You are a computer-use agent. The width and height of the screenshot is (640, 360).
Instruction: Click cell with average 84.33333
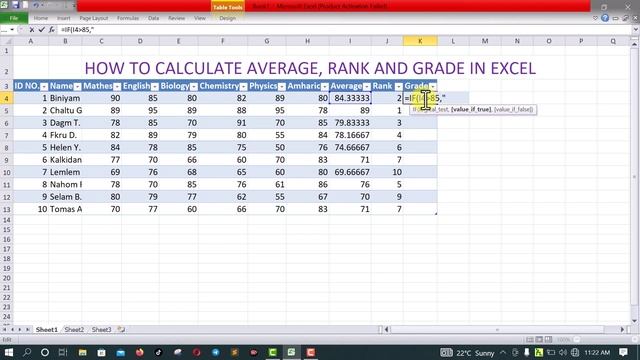[x=350, y=98]
